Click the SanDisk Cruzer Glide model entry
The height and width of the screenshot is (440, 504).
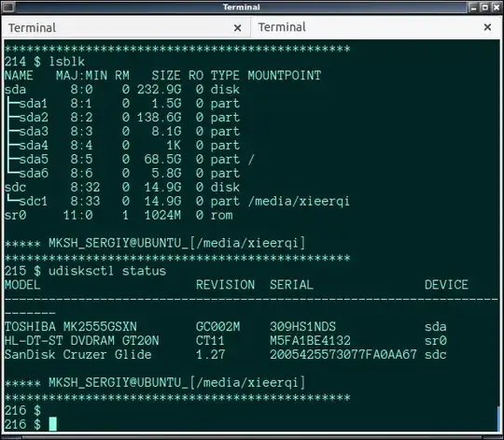[x=78, y=354]
